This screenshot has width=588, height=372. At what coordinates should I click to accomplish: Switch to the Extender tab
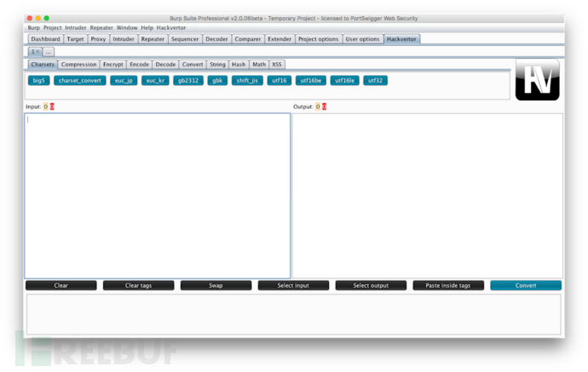click(x=280, y=39)
